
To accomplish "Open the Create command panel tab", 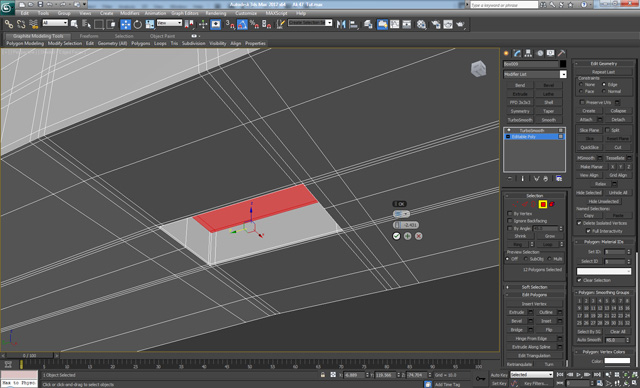I will coord(507,53).
